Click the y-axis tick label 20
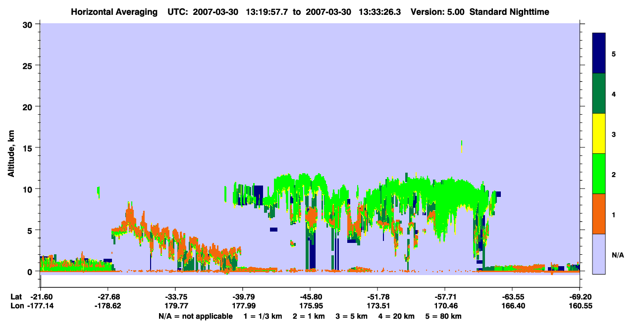This screenshot has width=644, height=330. point(29,107)
